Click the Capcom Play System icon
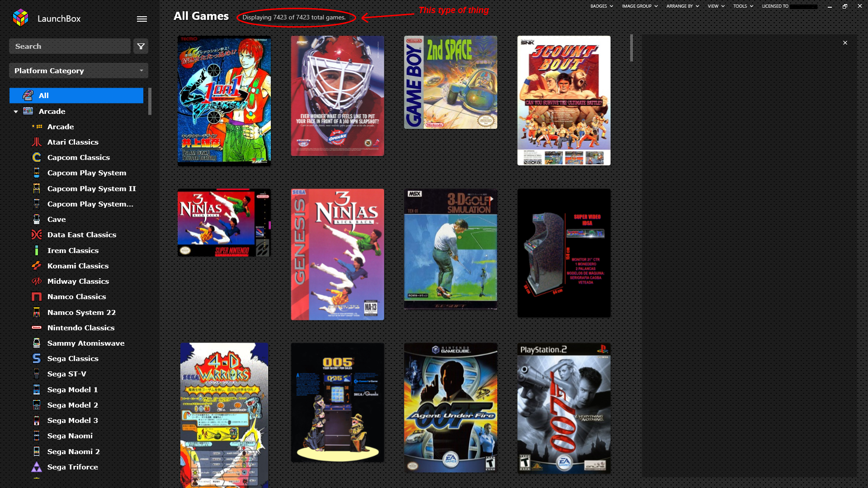868x488 pixels. pyautogui.click(x=37, y=173)
